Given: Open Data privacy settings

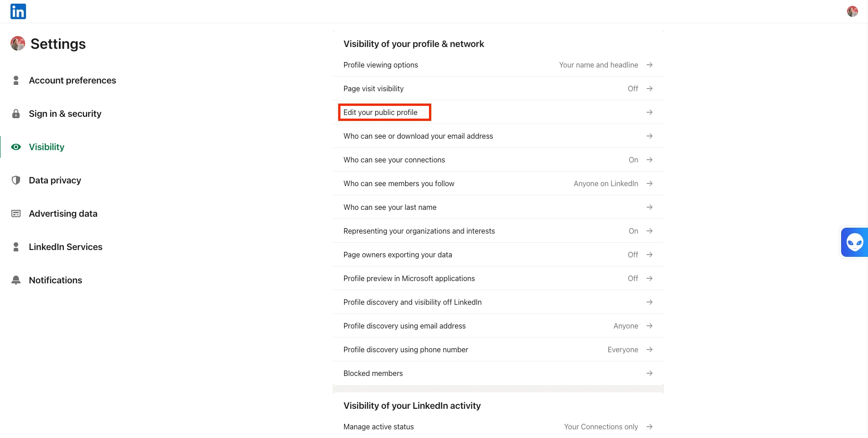Looking at the screenshot, I should [55, 180].
